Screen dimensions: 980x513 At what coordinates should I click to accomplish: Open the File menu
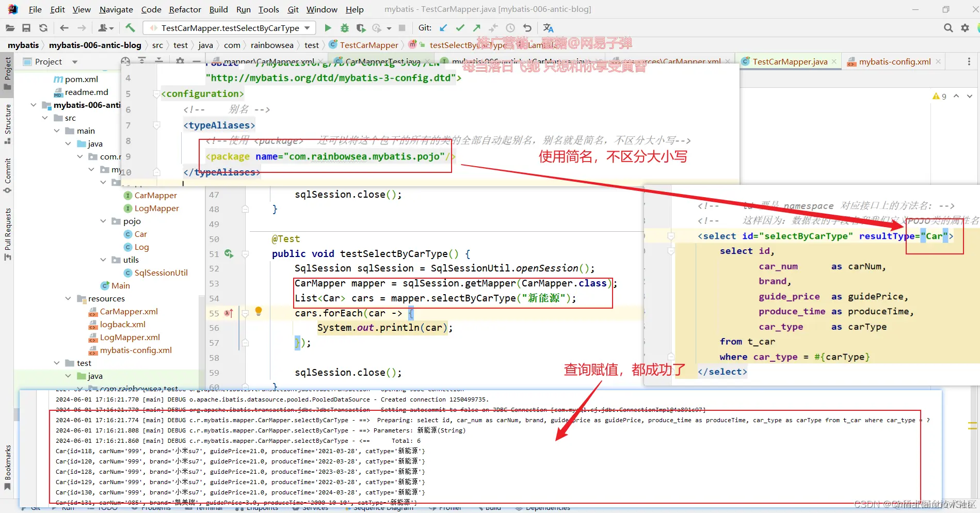click(x=35, y=9)
